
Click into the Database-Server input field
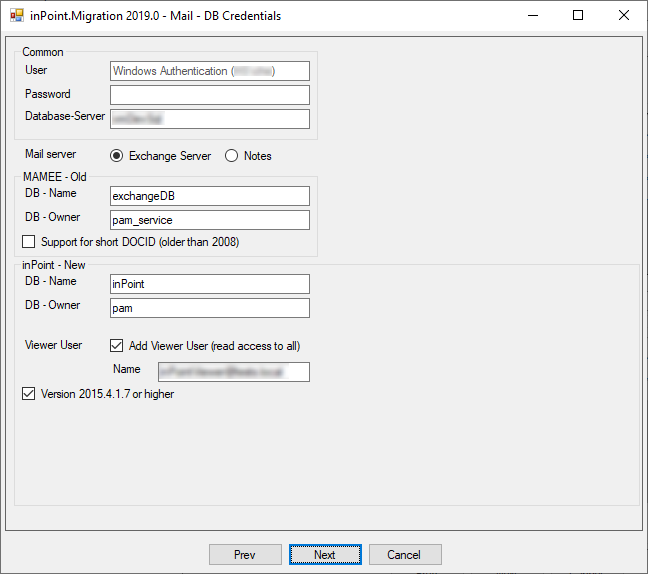click(x=210, y=119)
